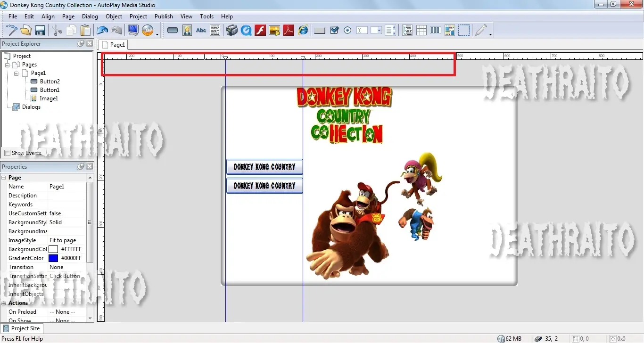Click the Cut scissors icon
This screenshot has height=343, width=644.
[57, 30]
